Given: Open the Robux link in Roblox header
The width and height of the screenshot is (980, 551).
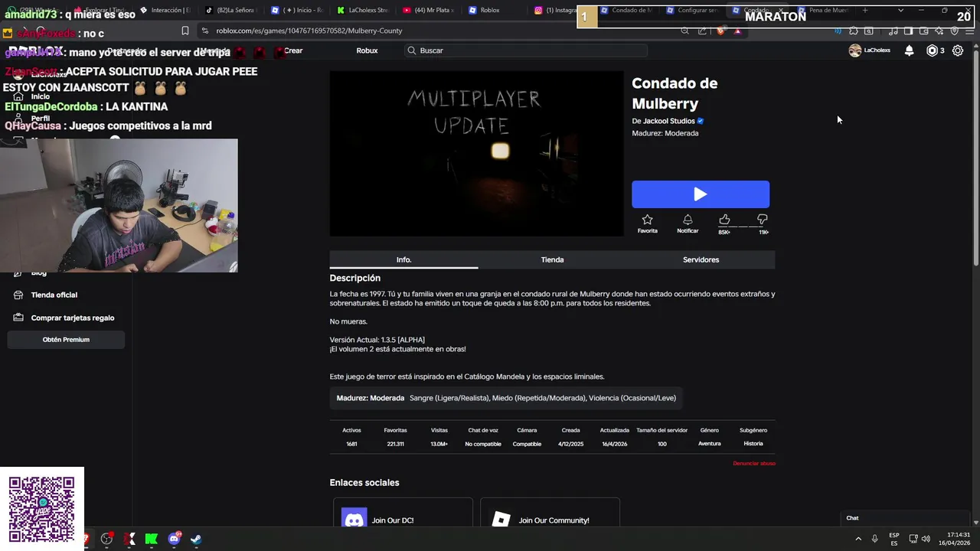Looking at the screenshot, I should 367,51.
